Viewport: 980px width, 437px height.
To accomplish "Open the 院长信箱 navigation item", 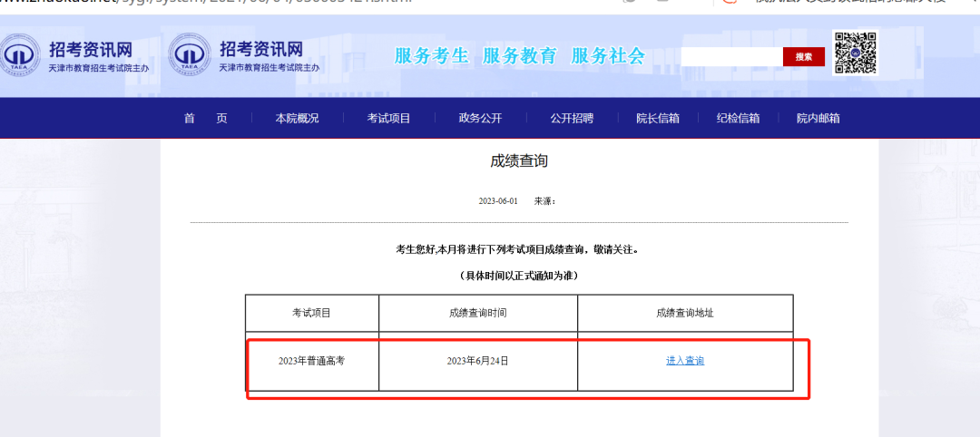I will (x=658, y=118).
